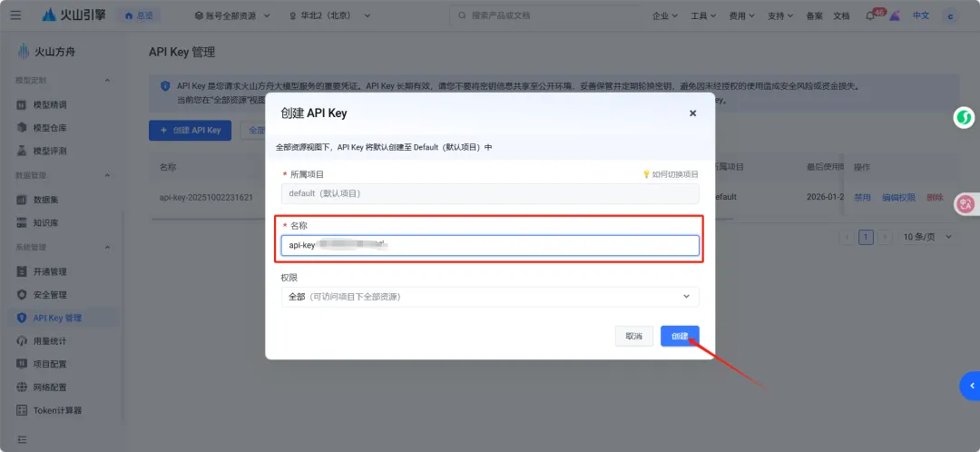Viewport: 980px width, 452px height.
Task: Click 编辑权限 in the API key row
Action: click(898, 197)
